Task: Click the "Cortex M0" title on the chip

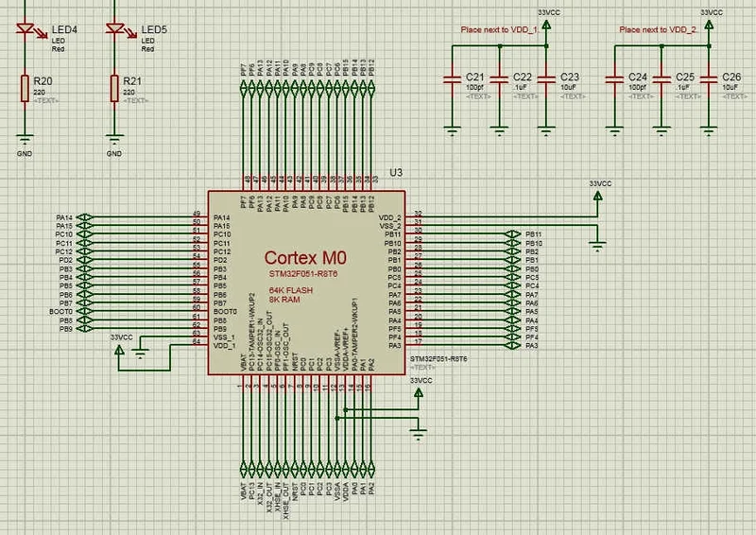Action: (305, 258)
